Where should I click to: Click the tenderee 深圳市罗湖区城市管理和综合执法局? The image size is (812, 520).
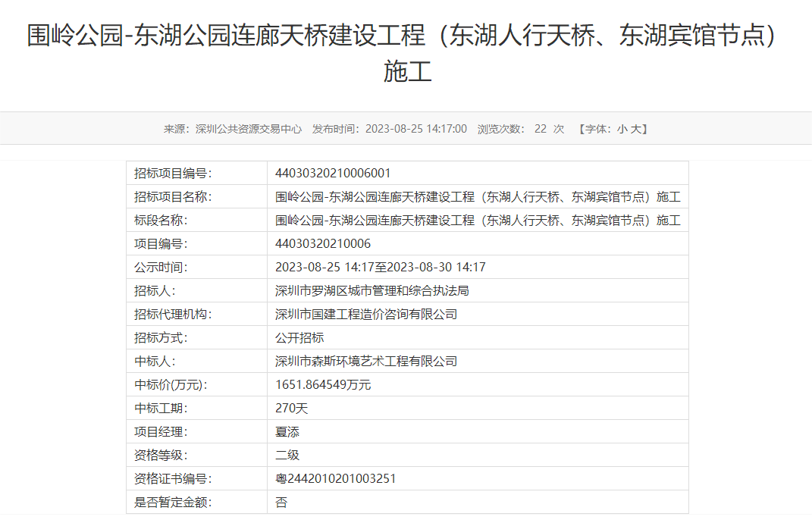coord(372,291)
